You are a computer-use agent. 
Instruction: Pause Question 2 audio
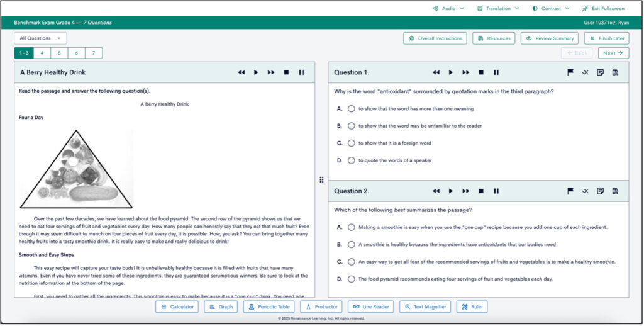[x=496, y=191]
